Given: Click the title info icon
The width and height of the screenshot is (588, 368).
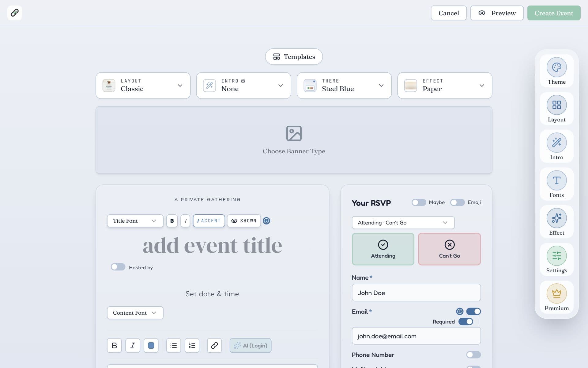Looking at the screenshot, I should pyautogui.click(x=266, y=221).
